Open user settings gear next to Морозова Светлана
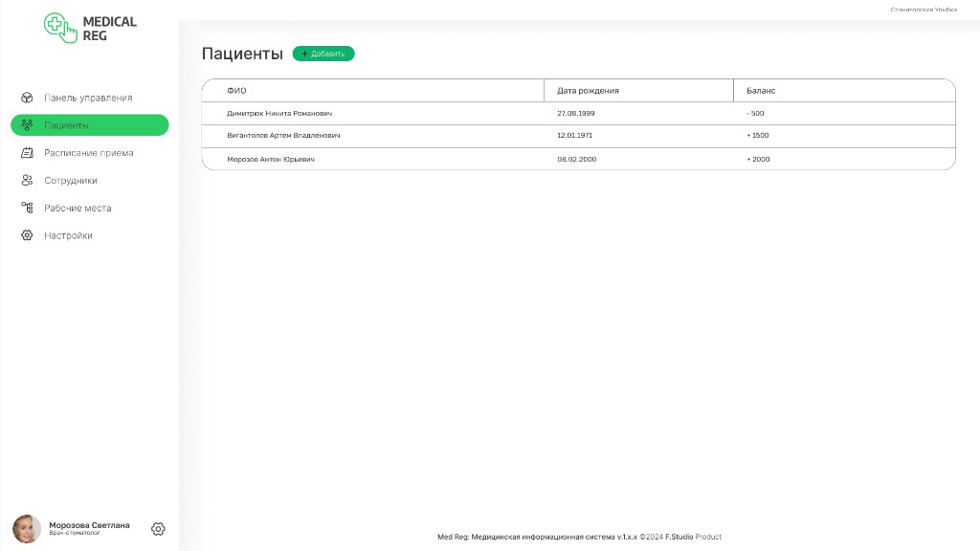The width and height of the screenshot is (980, 551). tap(158, 529)
